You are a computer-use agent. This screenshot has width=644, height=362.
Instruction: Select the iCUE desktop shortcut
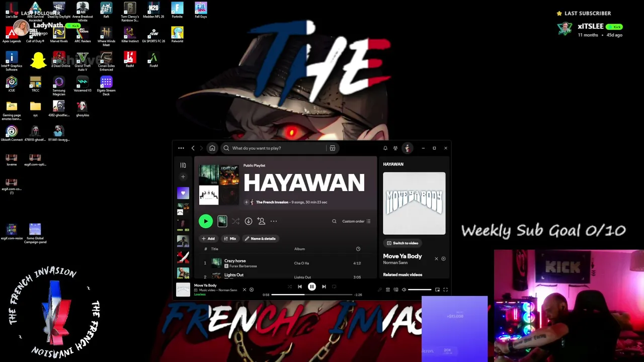pos(12,84)
